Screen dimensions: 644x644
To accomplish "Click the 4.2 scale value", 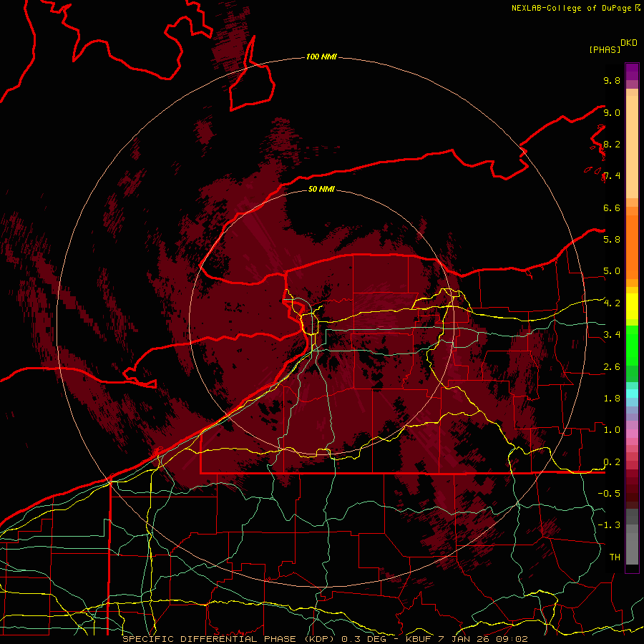I will click(x=612, y=303).
